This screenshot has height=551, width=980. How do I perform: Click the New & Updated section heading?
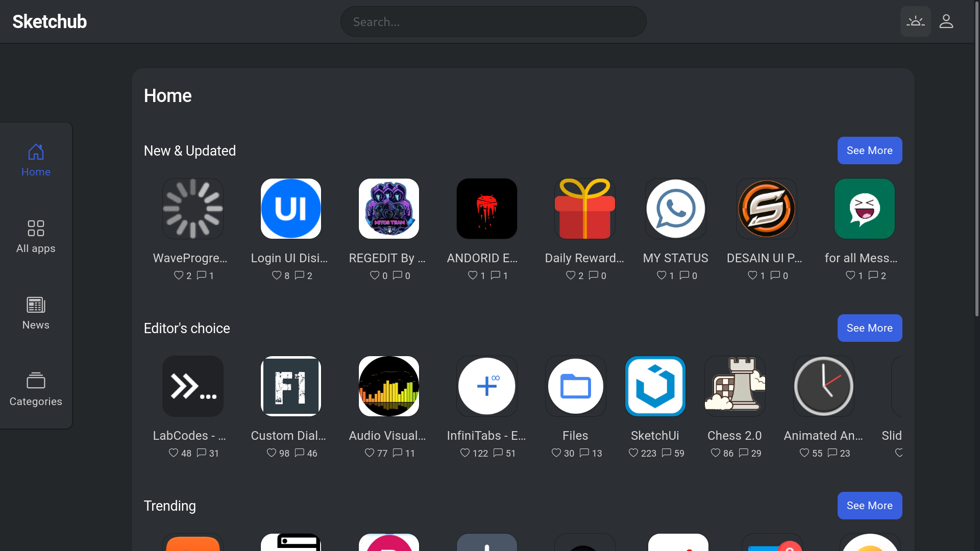click(x=190, y=151)
